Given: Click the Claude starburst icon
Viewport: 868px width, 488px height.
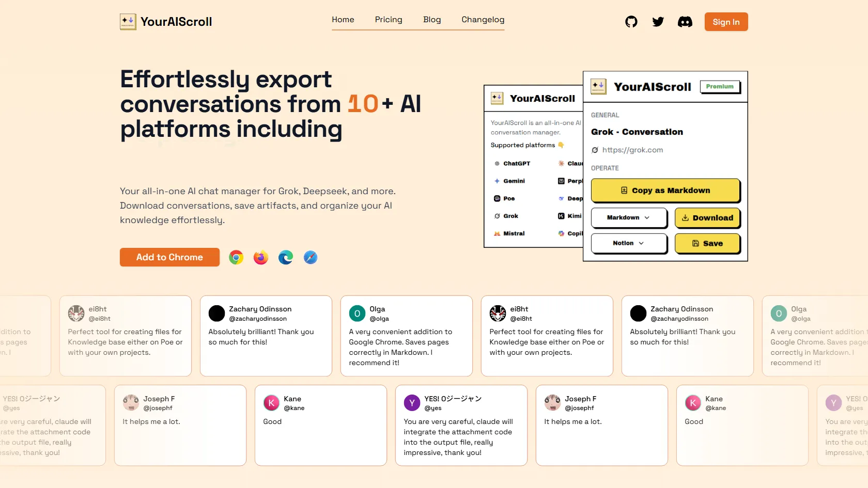Looking at the screenshot, I should point(561,163).
